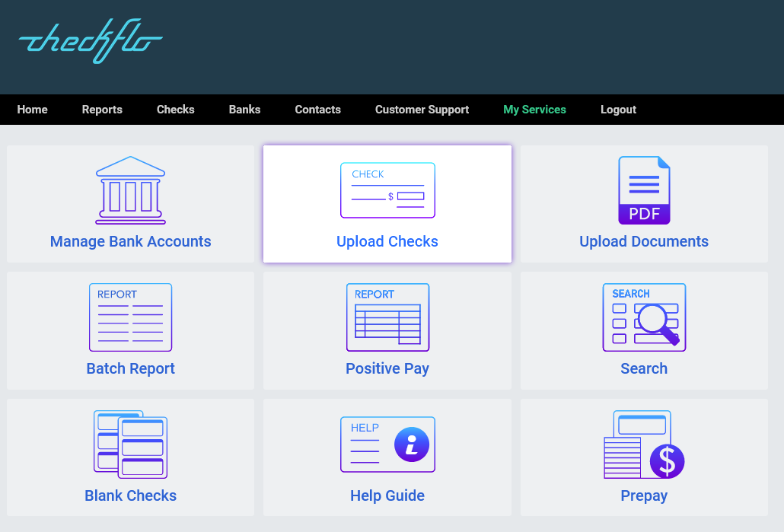This screenshot has width=784, height=532.
Task: Click the Batch Report icon
Action: 130,317
